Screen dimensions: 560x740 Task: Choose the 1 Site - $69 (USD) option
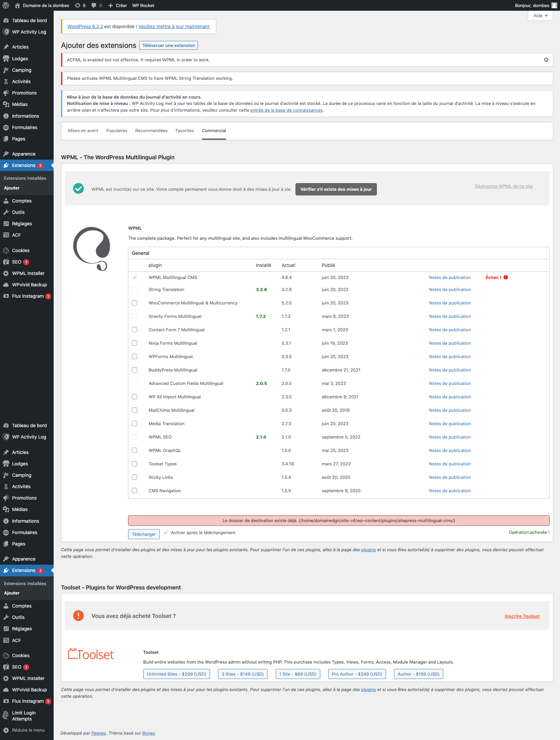pyautogui.click(x=298, y=674)
